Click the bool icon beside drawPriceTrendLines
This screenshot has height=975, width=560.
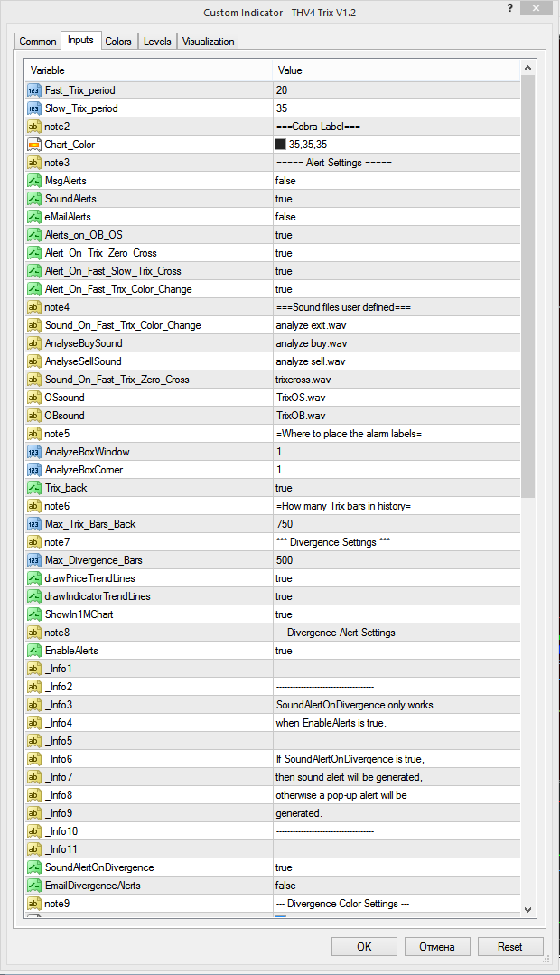34,578
